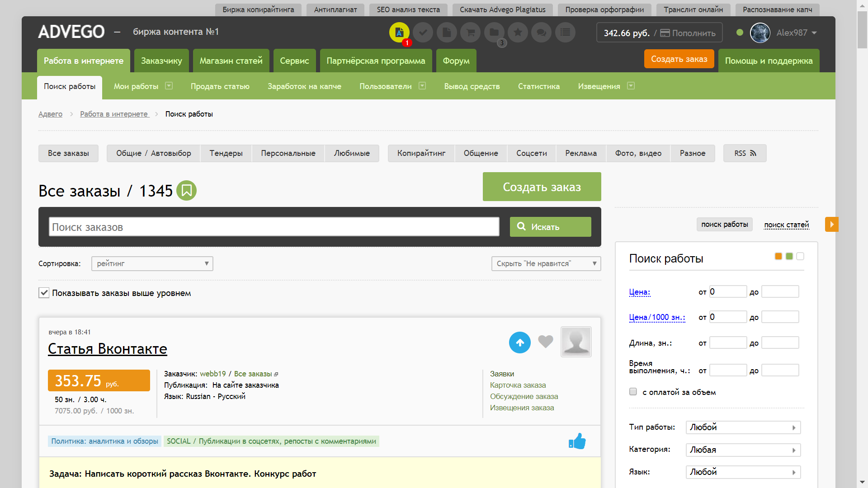Add Статья Вконтакте to favorites with heart
The width and height of the screenshot is (868, 488).
[x=546, y=342]
